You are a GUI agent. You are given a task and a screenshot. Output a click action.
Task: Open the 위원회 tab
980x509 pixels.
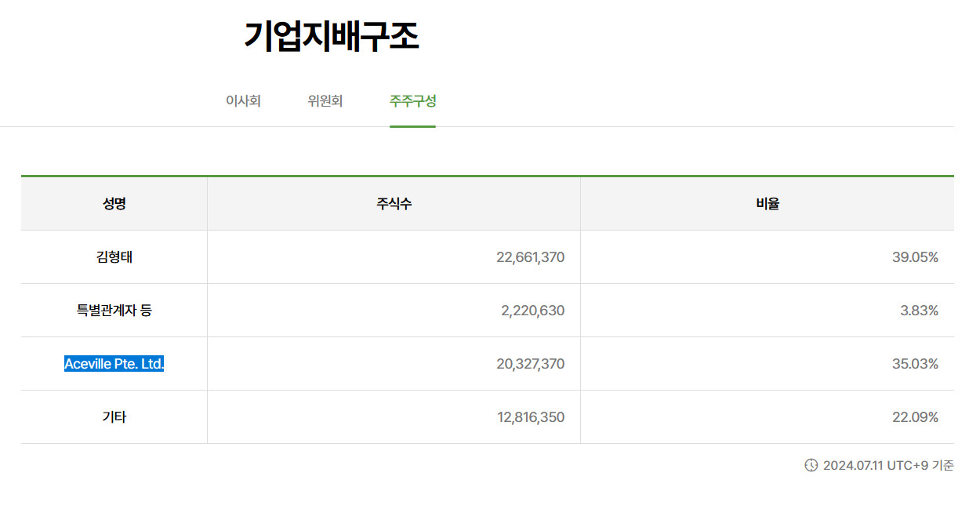[325, 101]
